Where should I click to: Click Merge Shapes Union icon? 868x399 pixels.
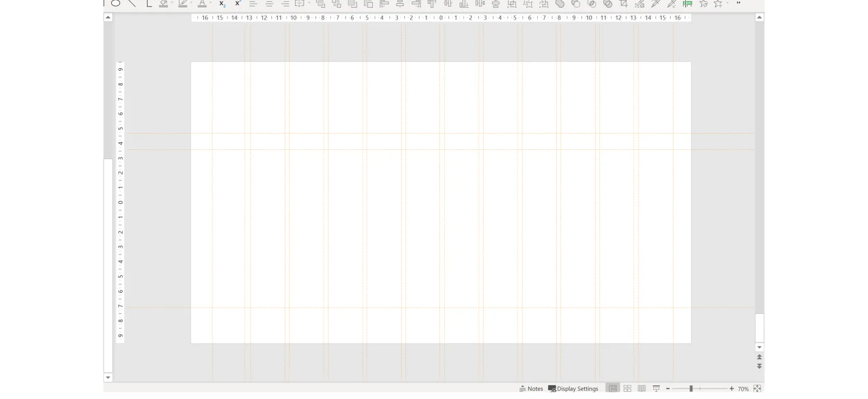point(560,4)
